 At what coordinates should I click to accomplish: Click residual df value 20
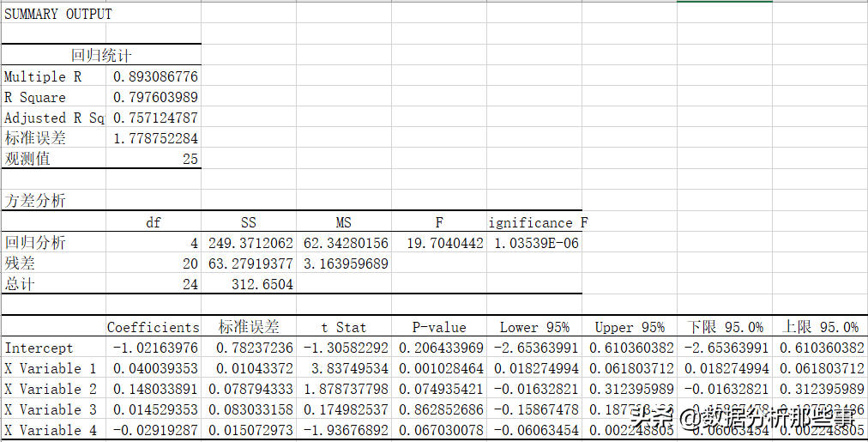[190, 263]
